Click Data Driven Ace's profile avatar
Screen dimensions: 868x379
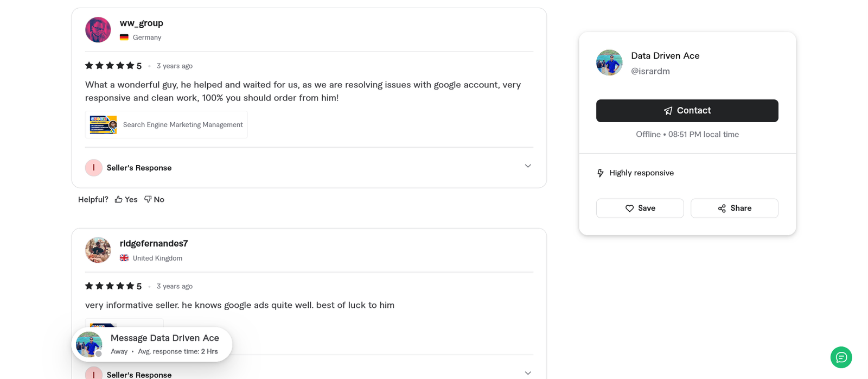[x=609, y=62]
